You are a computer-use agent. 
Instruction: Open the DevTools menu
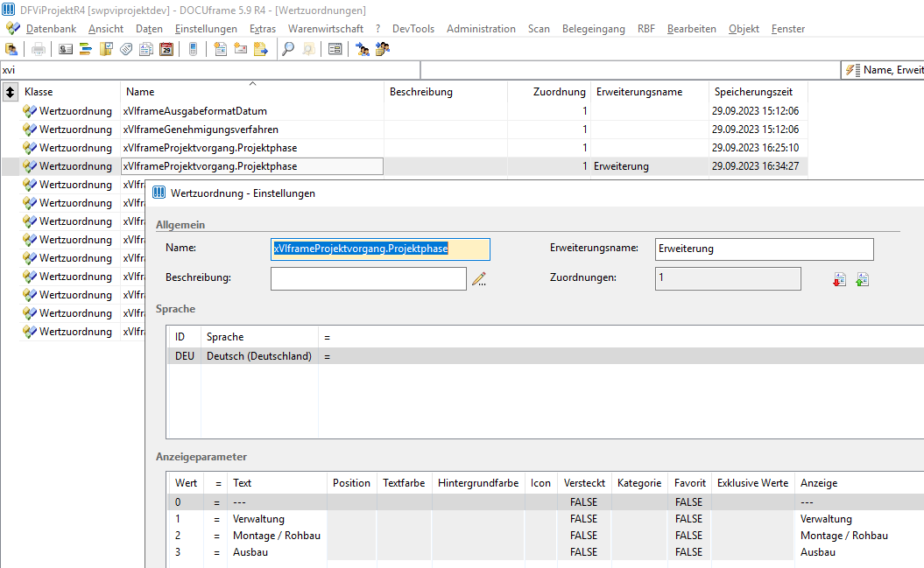(x=413, y=29)
